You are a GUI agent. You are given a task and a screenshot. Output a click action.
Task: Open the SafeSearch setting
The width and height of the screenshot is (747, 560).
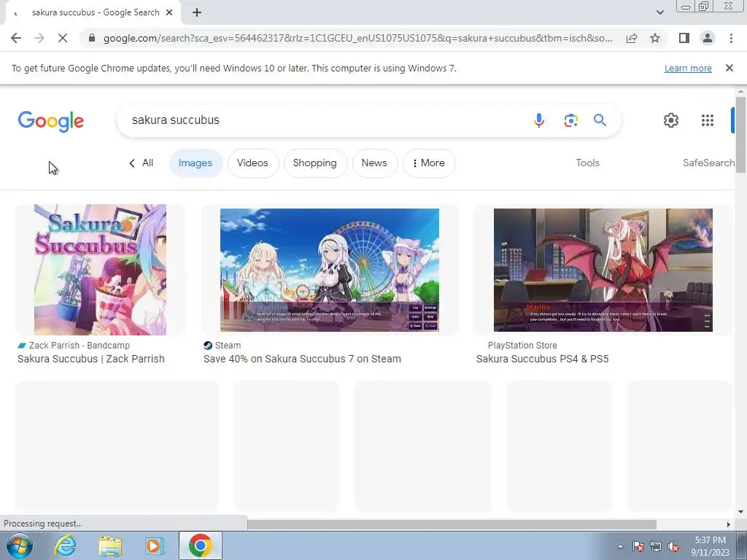pos(708,163)
